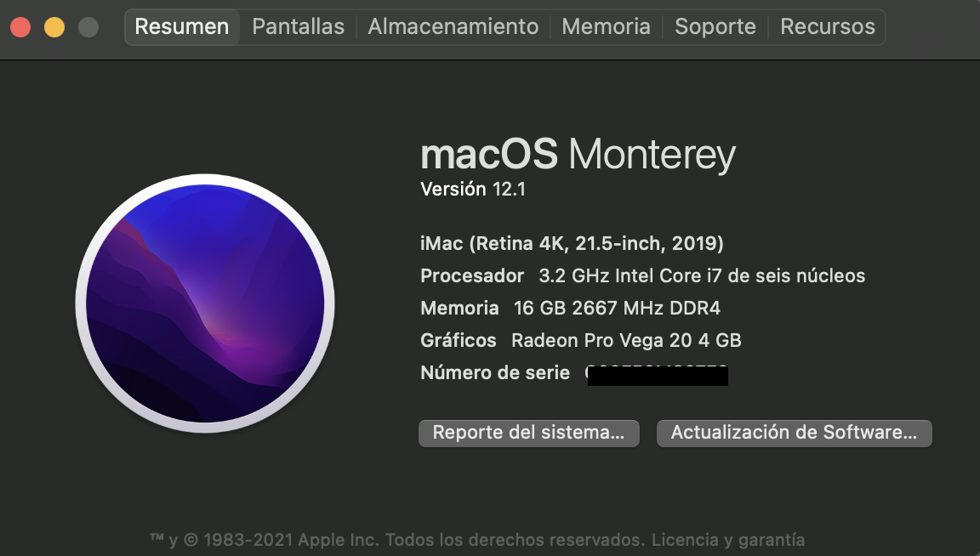Image resolution: width=980 pixels, height=556 pixels.
Task: Open the Almacenamiento tab
Action: click(453, 27)
